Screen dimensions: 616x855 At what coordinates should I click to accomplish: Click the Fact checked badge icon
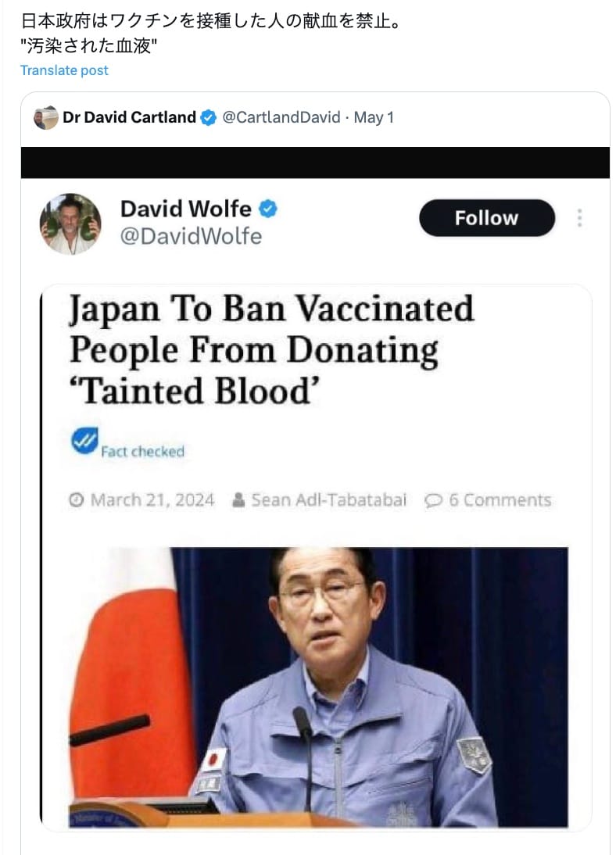84,441
